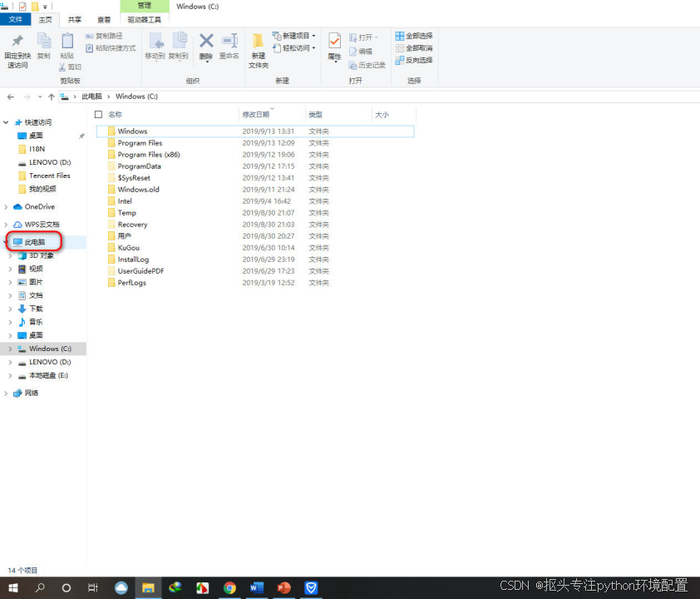
Task: Open Google Chrome from the taskbar
Action: click(229, 588)
